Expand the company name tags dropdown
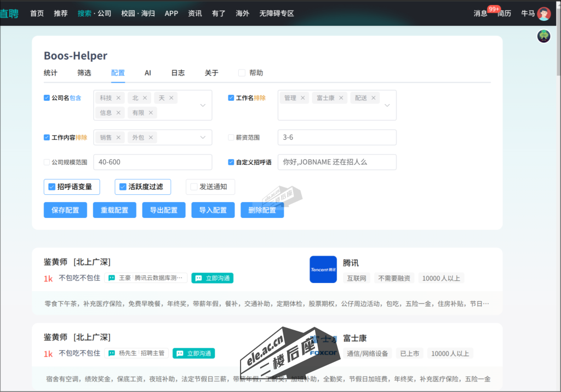 coord(203,105)
